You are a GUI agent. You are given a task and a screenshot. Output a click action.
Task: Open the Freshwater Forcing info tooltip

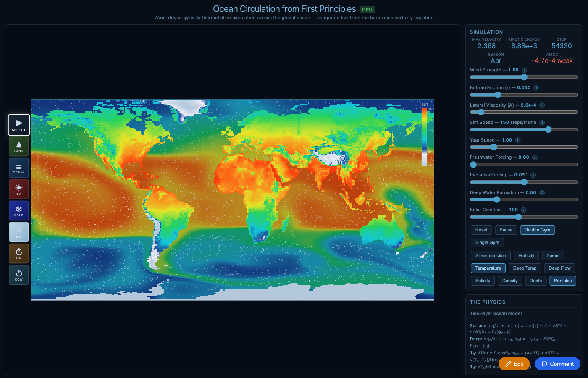point(534,157)
